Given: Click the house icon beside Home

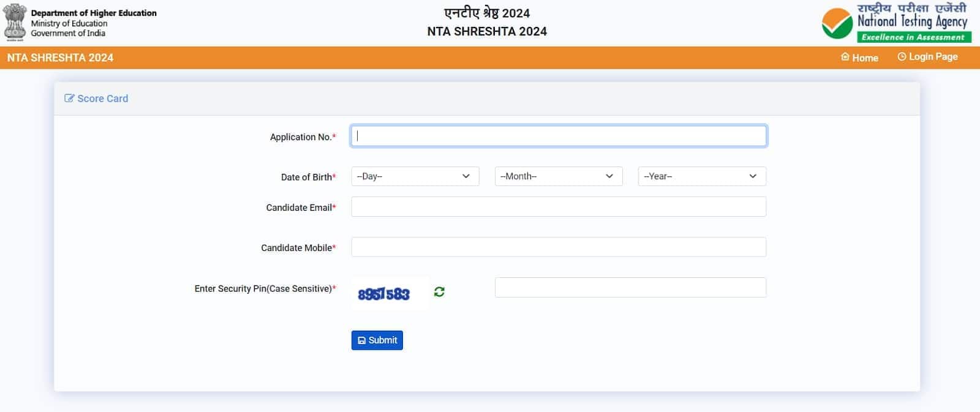Looking at the screenshot, I should point(845,57).
